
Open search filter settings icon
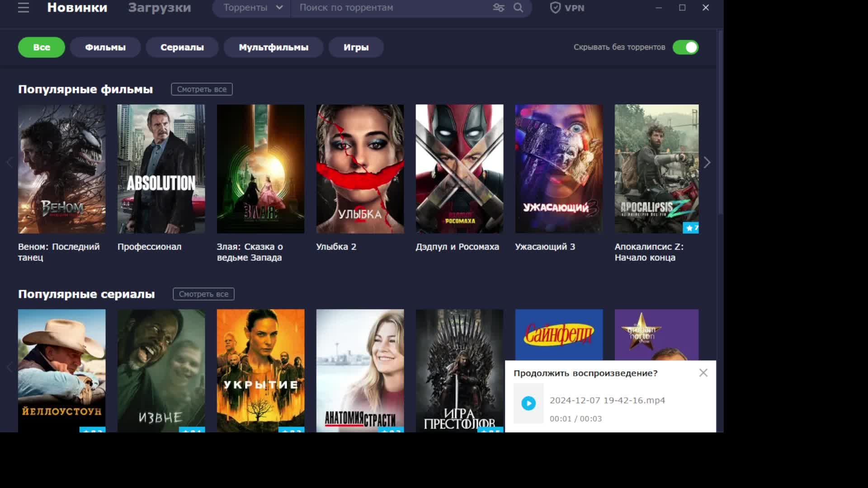click(498, 8)
